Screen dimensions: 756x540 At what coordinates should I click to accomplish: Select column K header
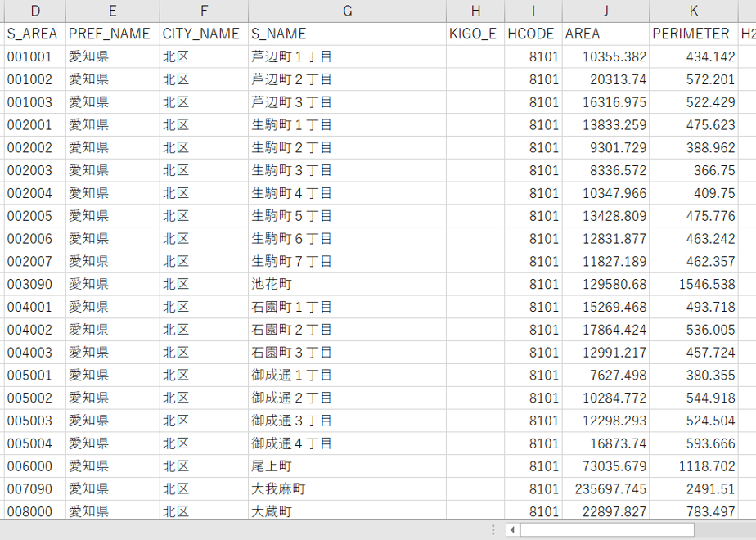tap(694, 11)
